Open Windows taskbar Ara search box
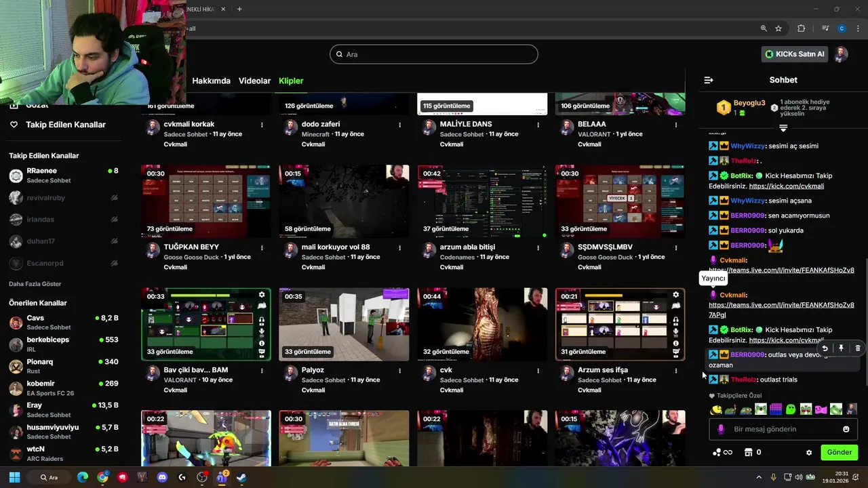Viewport: 868px width, 488px height. (x=49, y=477)
